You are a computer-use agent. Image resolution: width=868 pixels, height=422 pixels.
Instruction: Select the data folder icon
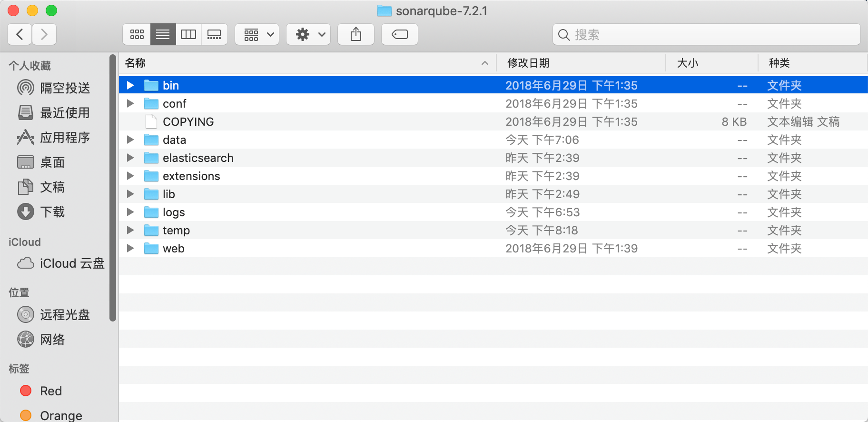click(151, 140)
